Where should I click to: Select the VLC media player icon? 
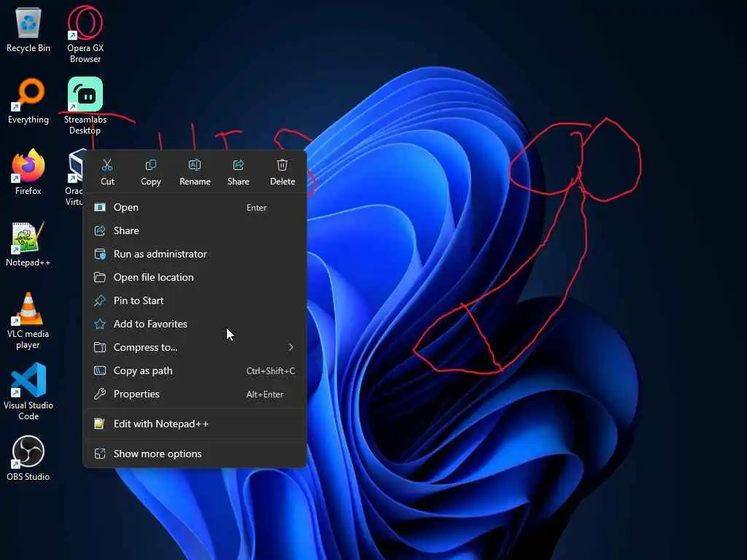(28, 320)
